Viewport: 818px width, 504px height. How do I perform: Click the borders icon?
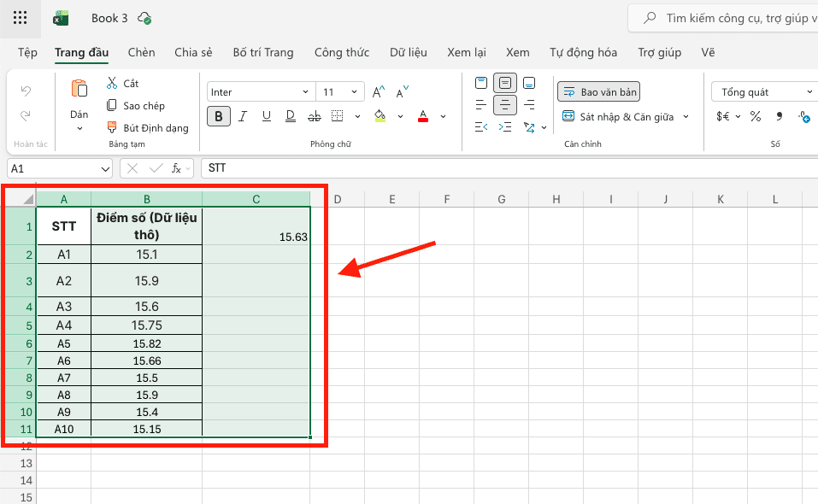(338, 116)
